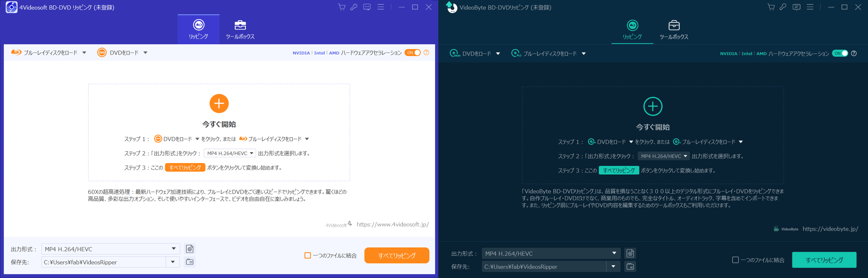
Task: Open output profile settings in VideoByte
Action: point(630,253)
